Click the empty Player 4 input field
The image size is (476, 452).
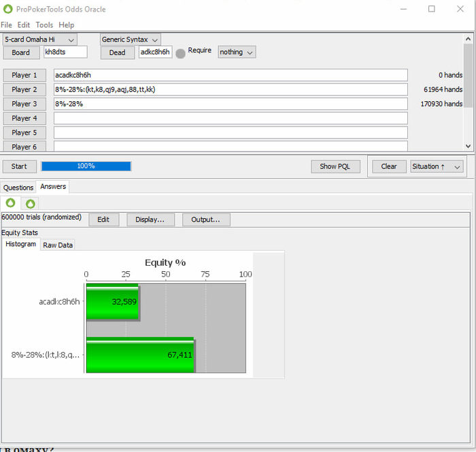pos(231,118)
